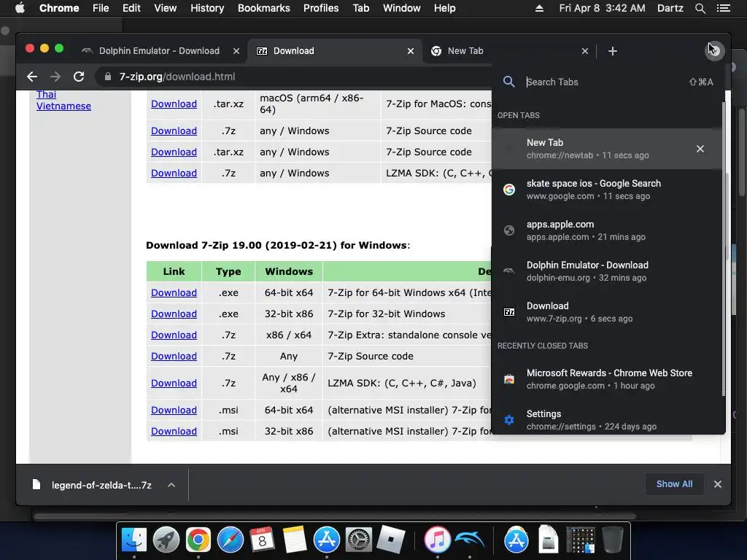Open iTunes music icon in the dock
The height and width of the screenshot is (560, 747).
438,540
